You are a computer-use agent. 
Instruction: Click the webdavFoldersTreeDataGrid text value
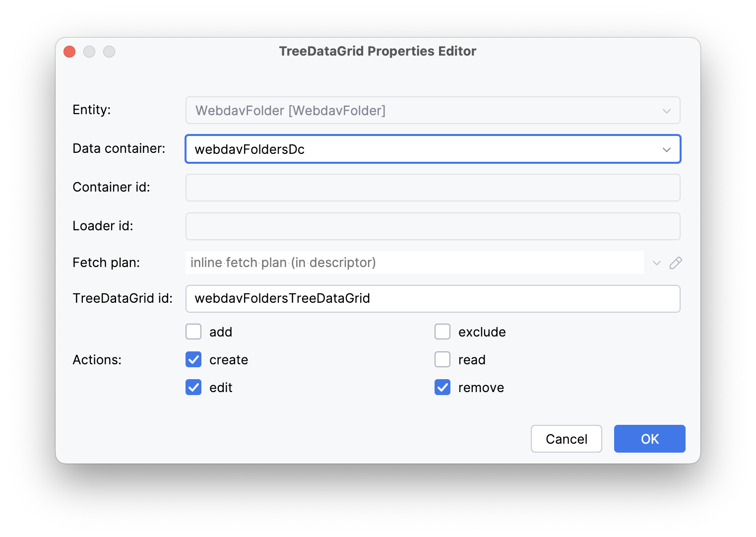[283, 298]
